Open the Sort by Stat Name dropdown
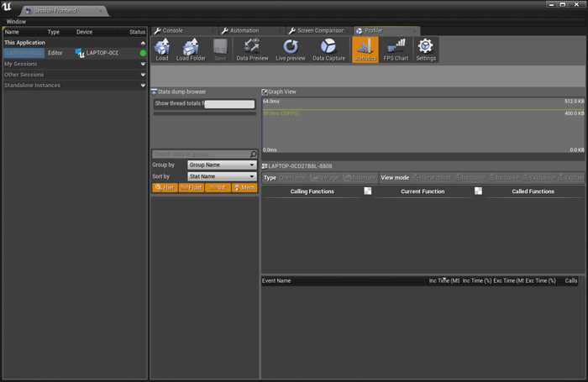This screenshot has width=588, height=382. (x=222, y=176)
